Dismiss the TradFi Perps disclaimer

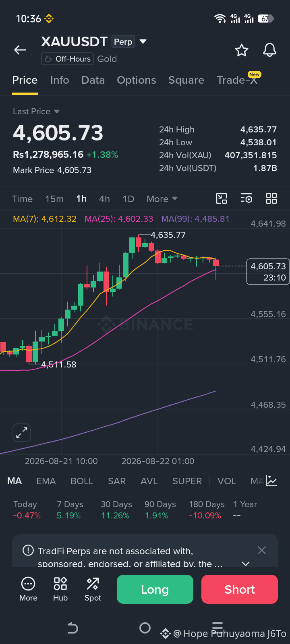262,550
